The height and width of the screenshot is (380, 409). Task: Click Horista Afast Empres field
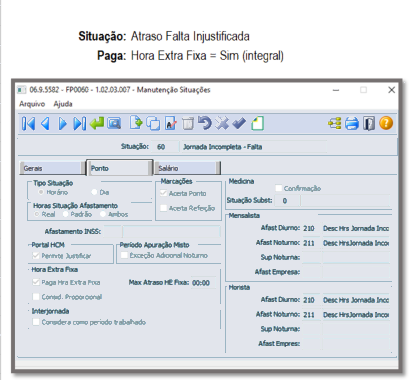(312, 344)
